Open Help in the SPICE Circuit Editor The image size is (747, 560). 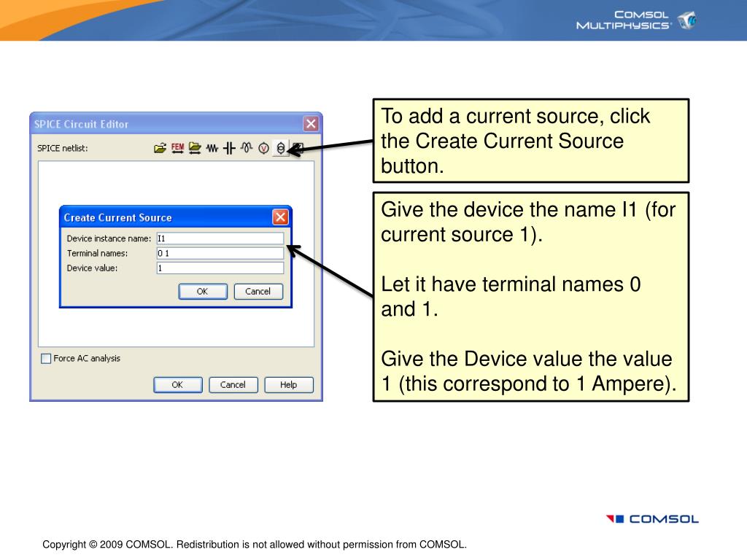coord(289,385)
